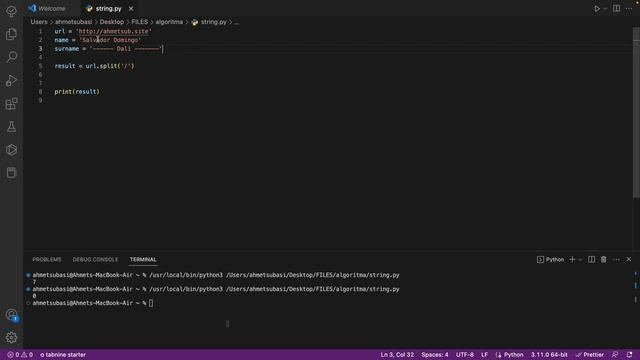Select the TERMINAL panel tab

point(143,260)
